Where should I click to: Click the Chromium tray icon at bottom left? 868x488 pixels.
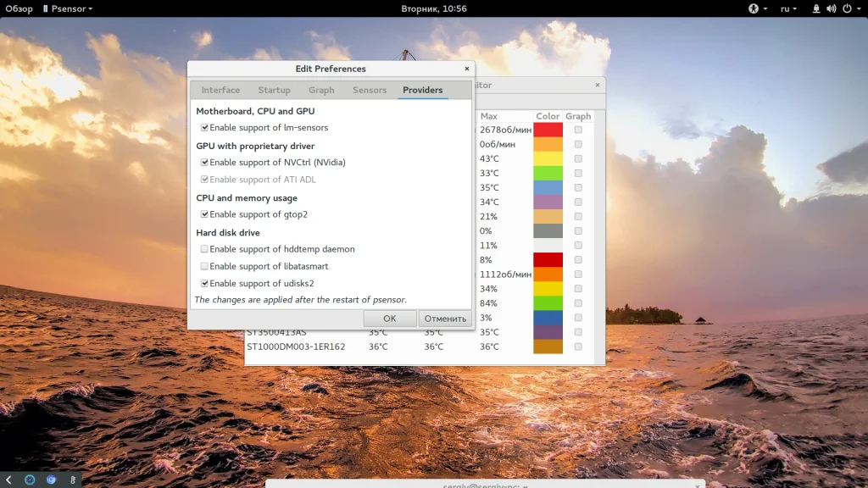(51, 480)
